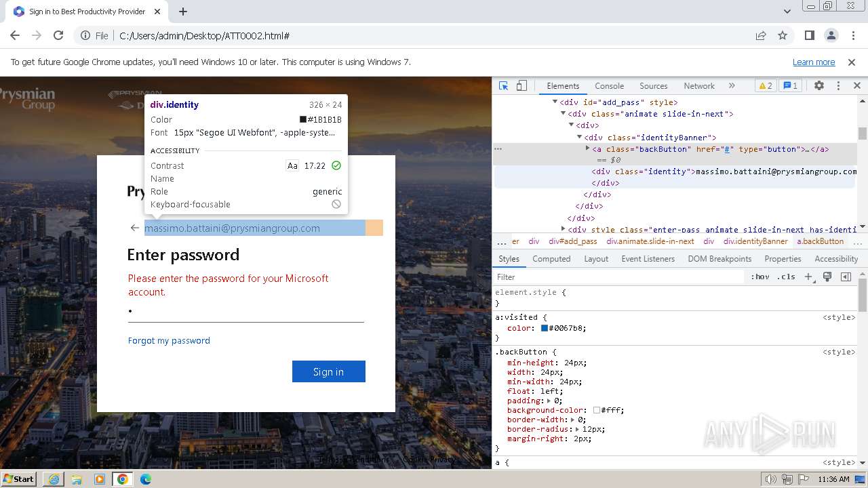The width and height of the screenshot is (868, 488).
Task: Open the Accessibility pane tab
Action: click(x=836, y=259)
